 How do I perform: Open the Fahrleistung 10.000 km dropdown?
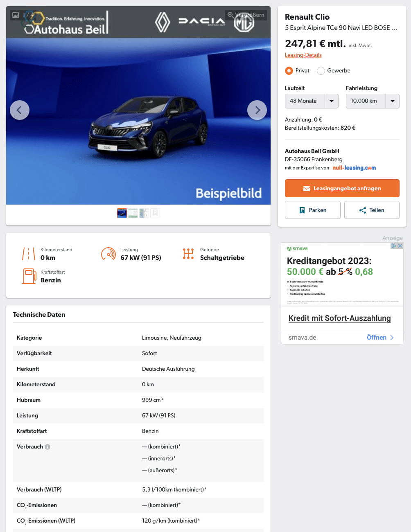(373, 101)
